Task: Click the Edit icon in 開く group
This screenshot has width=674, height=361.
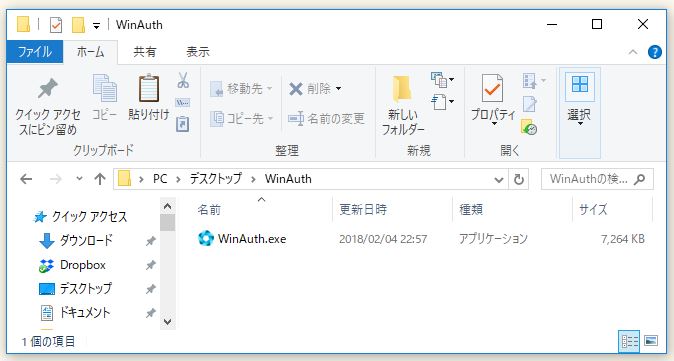Action: click(x=530, y=104)
